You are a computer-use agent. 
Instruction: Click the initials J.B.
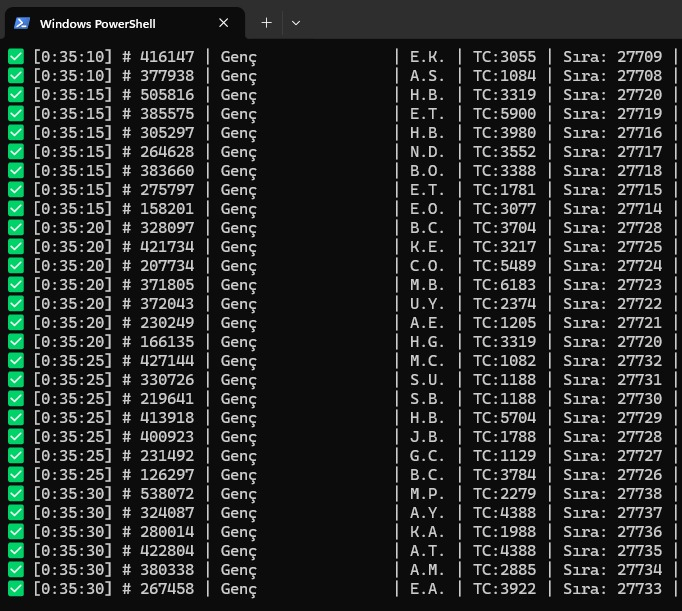click(427, 437)
